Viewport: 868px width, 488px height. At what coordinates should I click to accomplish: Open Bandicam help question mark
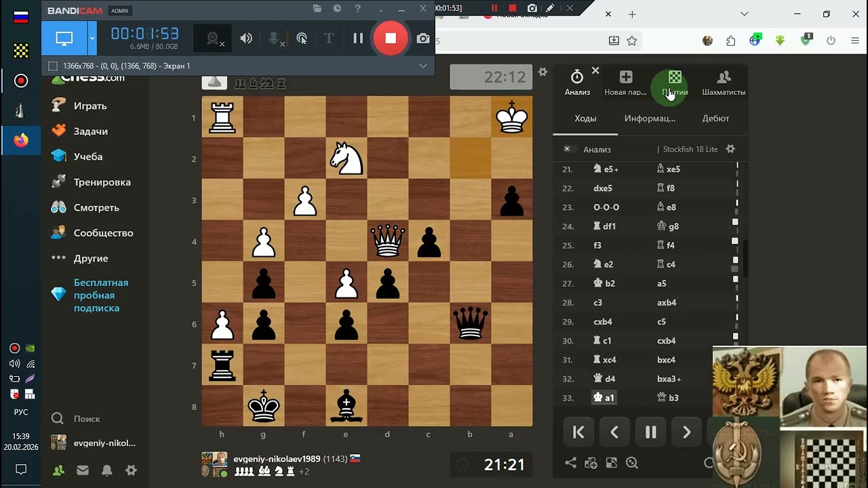(x=358, y=9)
